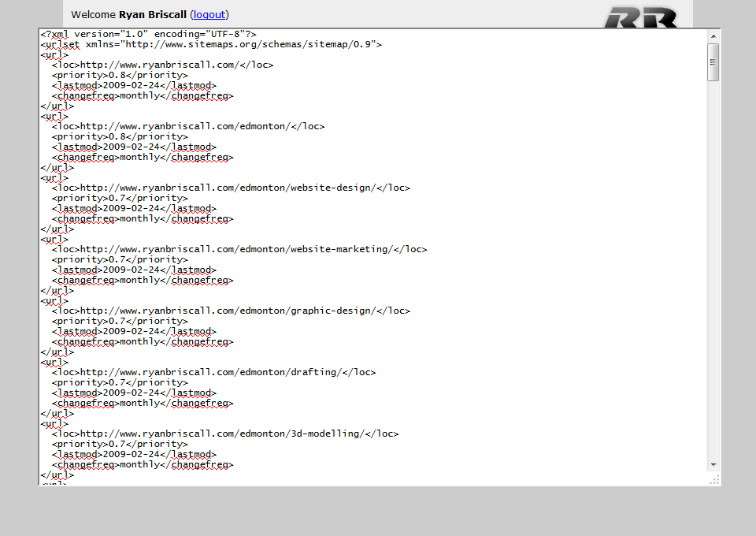Place cursor on the XML version declaration line
Screen dimensions: 756x536
(x=148, y=35)
